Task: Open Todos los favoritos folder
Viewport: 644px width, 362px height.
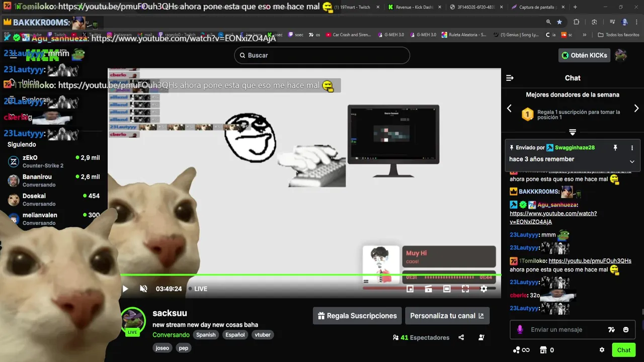Action: tap(618, 35)
